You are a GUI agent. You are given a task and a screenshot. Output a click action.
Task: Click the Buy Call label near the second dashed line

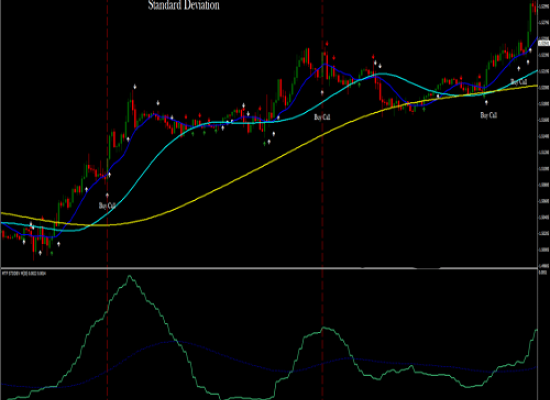point(322,117)
